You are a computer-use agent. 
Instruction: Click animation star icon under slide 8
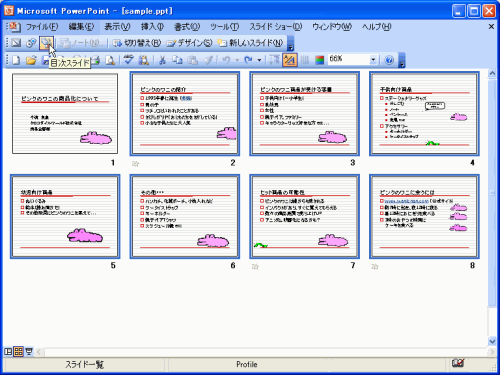tap(375, 266)
